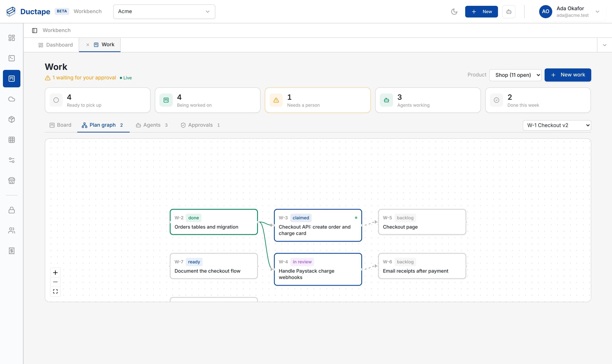Click the Live status indicator
The height and width of the screenshot is (364, 612).
coord(126,78)
